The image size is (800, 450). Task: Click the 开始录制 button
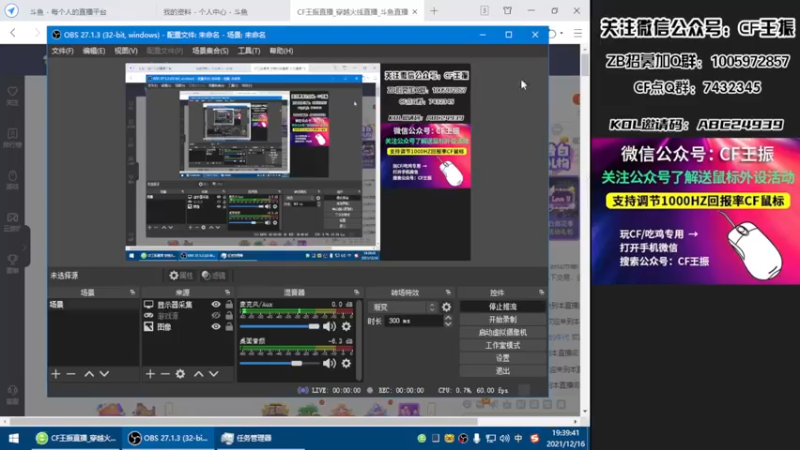(x=503, y=320)
